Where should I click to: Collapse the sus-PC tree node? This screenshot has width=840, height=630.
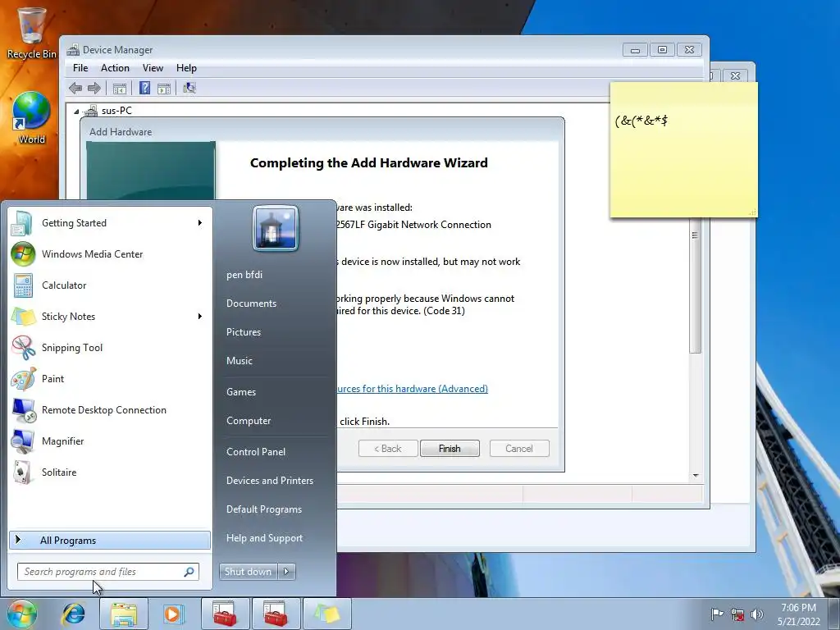pyautogui.click(x=76, y=112)
